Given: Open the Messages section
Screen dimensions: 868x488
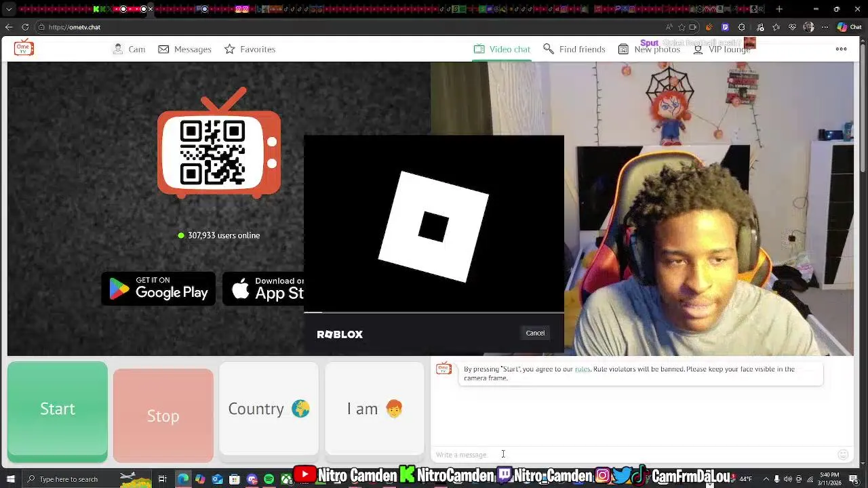Looking at the screenshot, I should coord(184,49).
